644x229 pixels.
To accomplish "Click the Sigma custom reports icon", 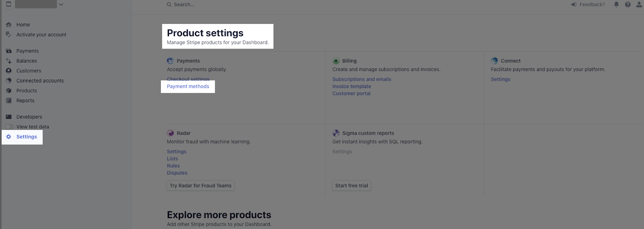I will point(336,133).
